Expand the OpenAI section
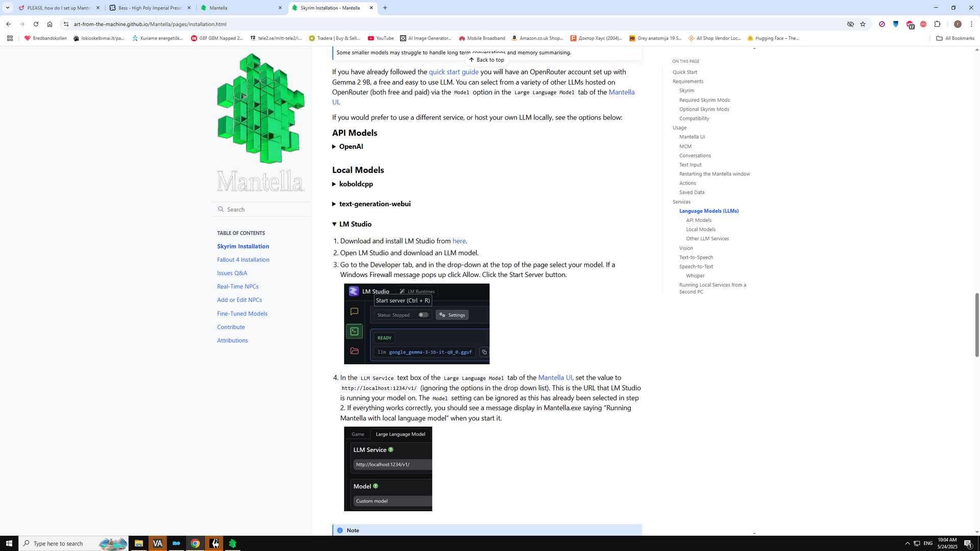The image size is (980, 551). [x=348, y=146]
